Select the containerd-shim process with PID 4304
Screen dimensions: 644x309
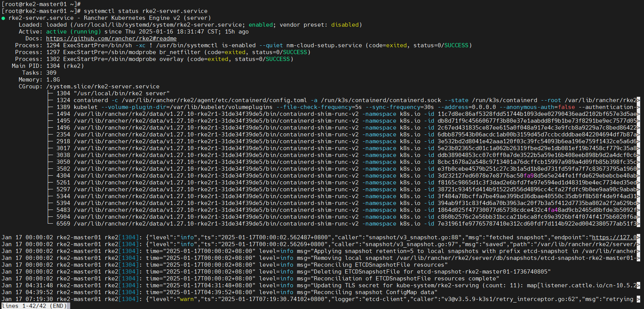[348, 176]
